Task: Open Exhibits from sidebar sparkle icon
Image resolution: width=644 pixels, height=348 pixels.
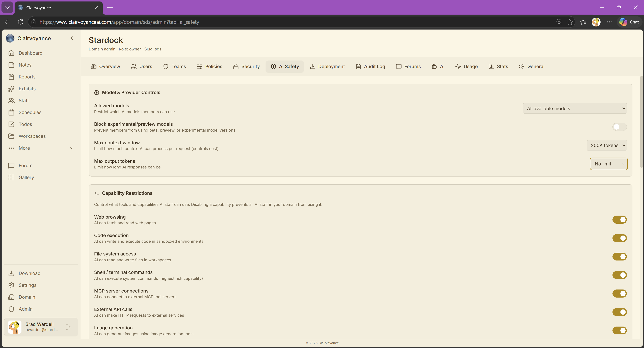Action: coord(11,89)
